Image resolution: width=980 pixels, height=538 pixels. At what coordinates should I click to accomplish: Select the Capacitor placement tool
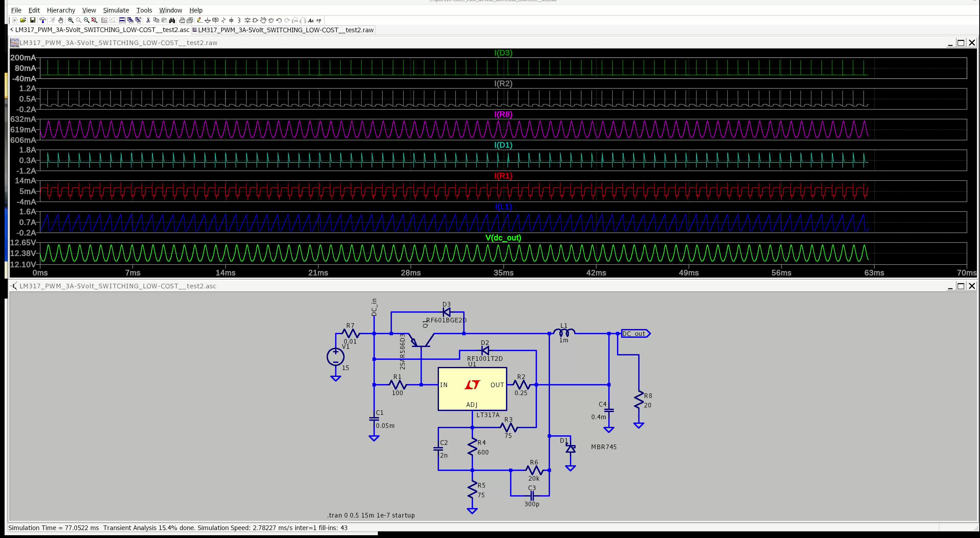(231, 20)
